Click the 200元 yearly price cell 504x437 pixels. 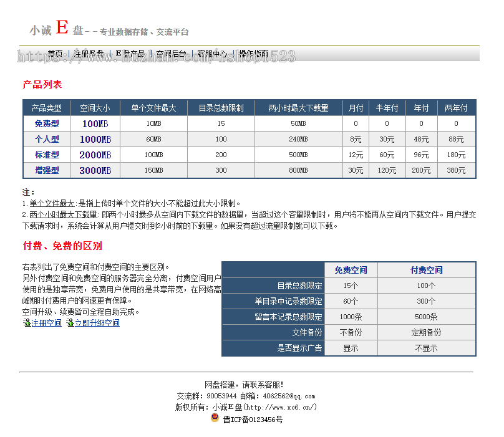[422, 170]
